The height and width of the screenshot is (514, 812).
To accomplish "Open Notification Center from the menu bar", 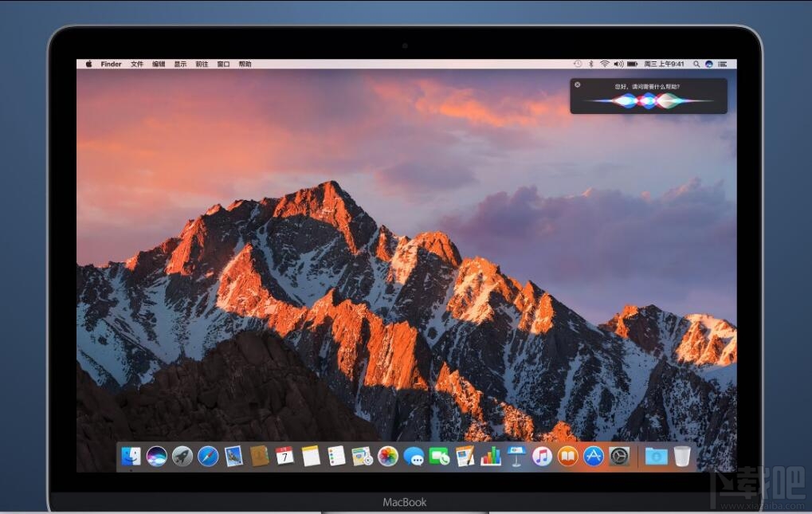I will 722,64.
